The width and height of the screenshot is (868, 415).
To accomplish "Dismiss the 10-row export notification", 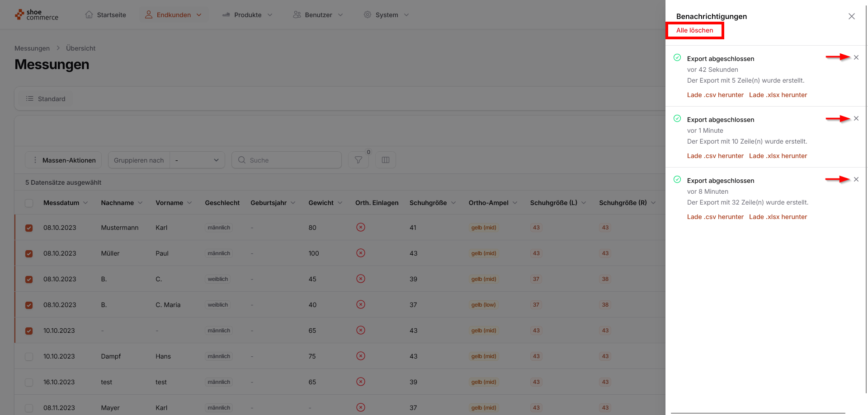I will point(856,118).
